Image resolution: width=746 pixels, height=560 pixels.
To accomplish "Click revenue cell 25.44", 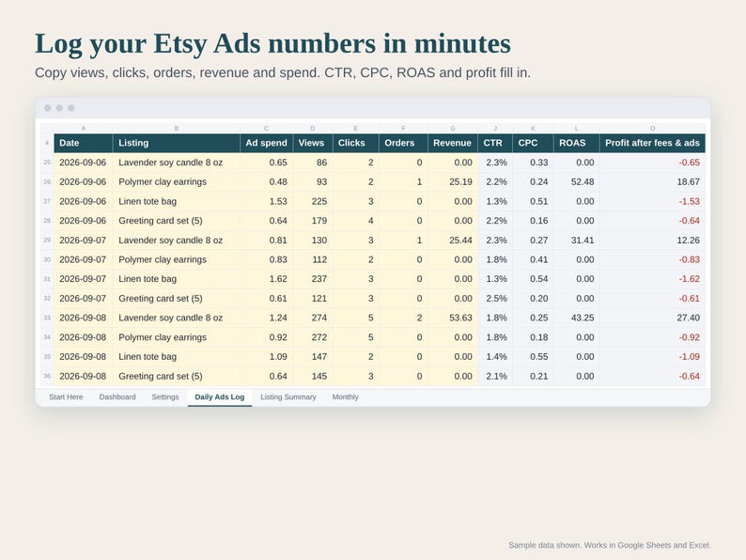I will coord(453,241).
